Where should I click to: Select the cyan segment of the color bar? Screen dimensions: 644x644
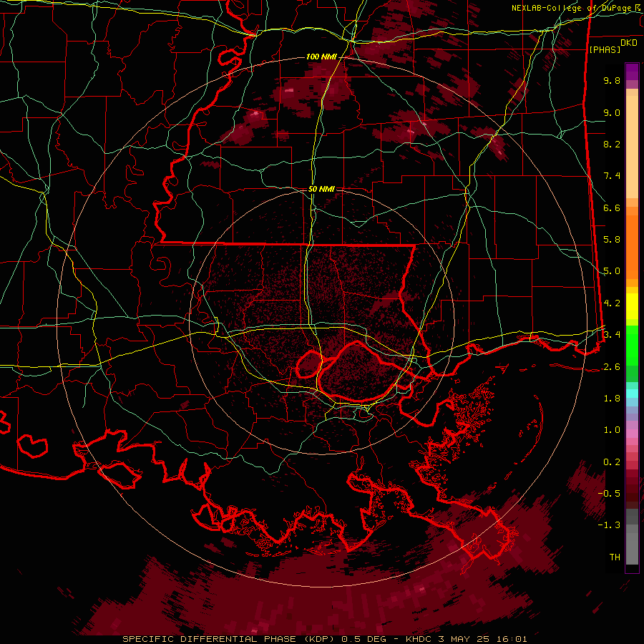[x=632, y=393]
